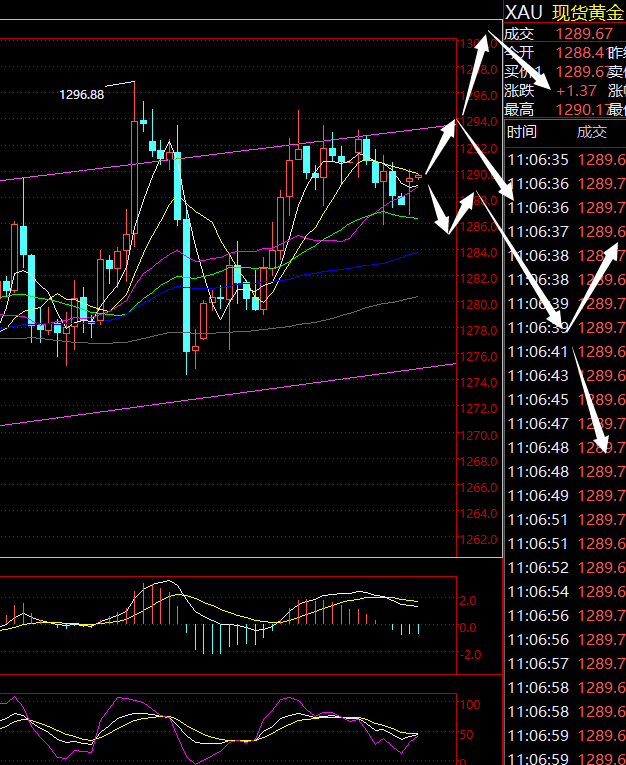The height and width of the screenshot is (765, 626).
Task: Select the 11:06:37 tick row
Action: click(565, 232)
